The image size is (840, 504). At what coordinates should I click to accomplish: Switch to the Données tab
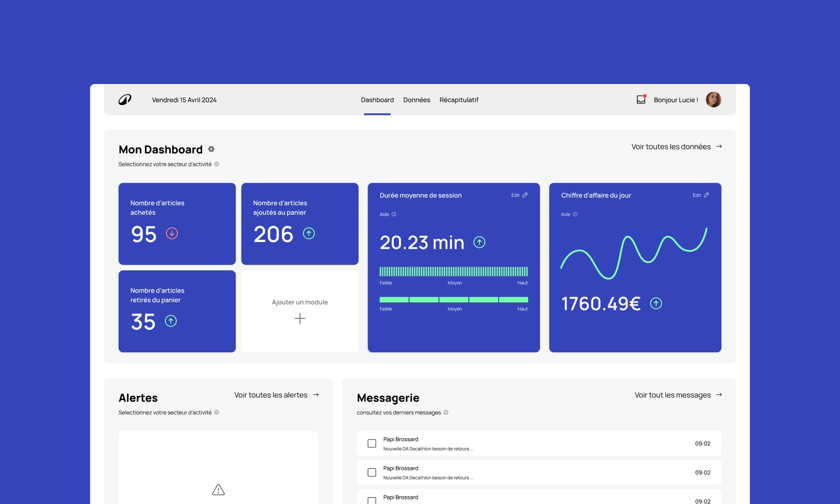416,100
